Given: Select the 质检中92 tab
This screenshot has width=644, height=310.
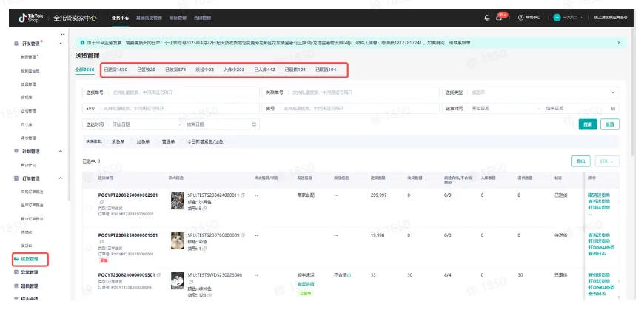Looking at the screenshot, I should [x=204, y=70].
